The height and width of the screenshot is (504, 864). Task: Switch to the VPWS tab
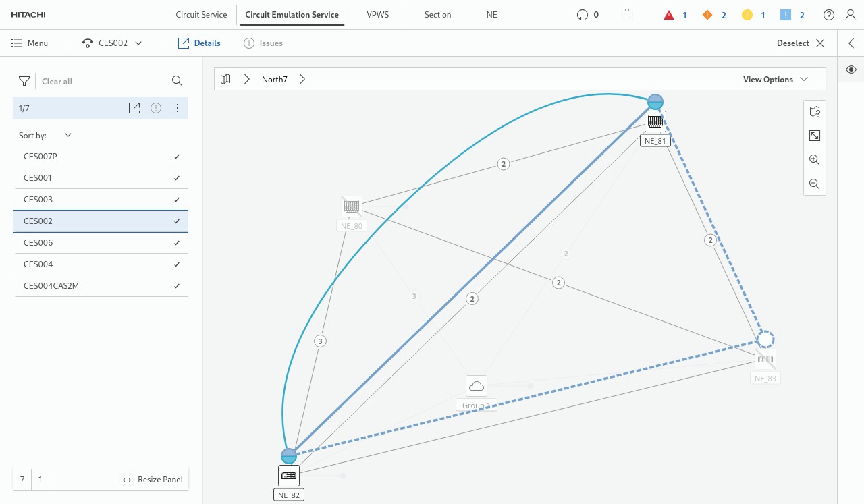pyautogui.click(x=378, y=15)
